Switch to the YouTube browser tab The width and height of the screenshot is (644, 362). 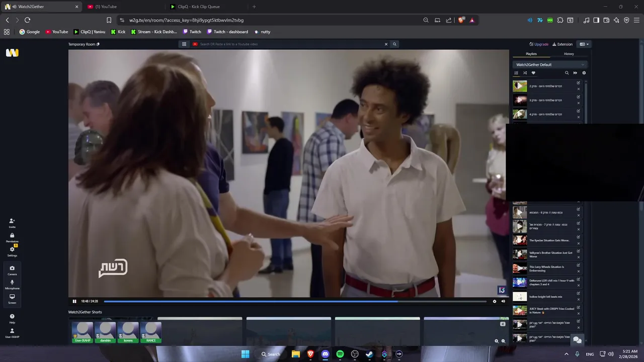[x=123, y=7]
